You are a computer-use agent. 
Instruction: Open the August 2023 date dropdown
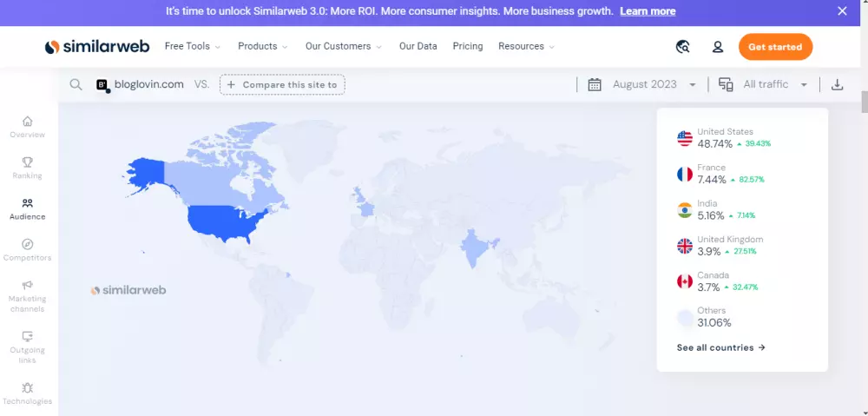pos(654,85)
